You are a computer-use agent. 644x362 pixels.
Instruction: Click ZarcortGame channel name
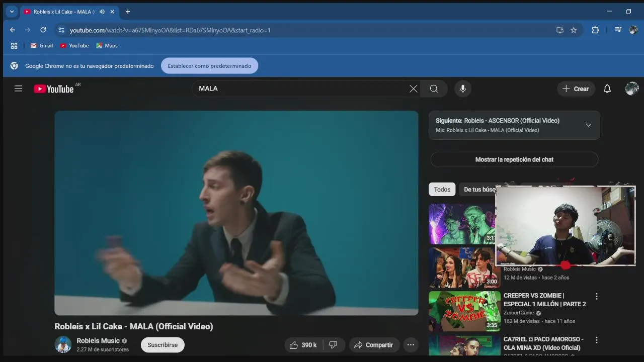(519, 313)
